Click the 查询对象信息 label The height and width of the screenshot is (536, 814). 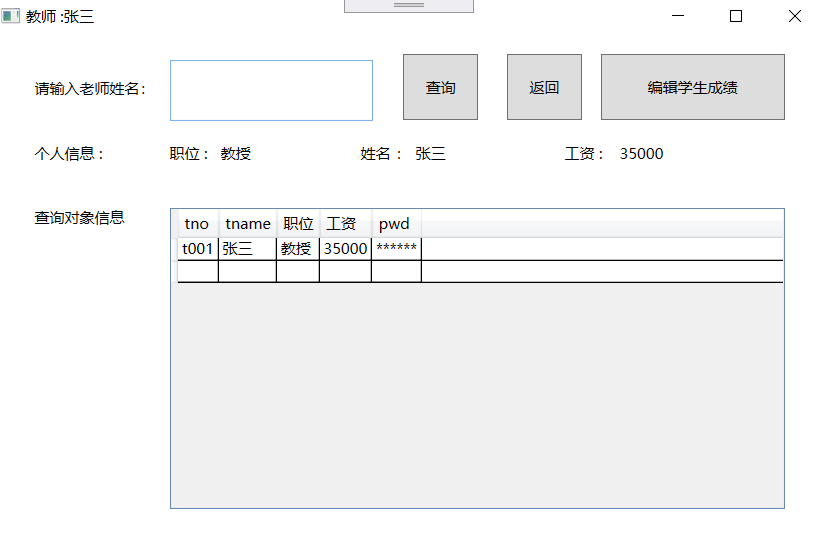79,218
